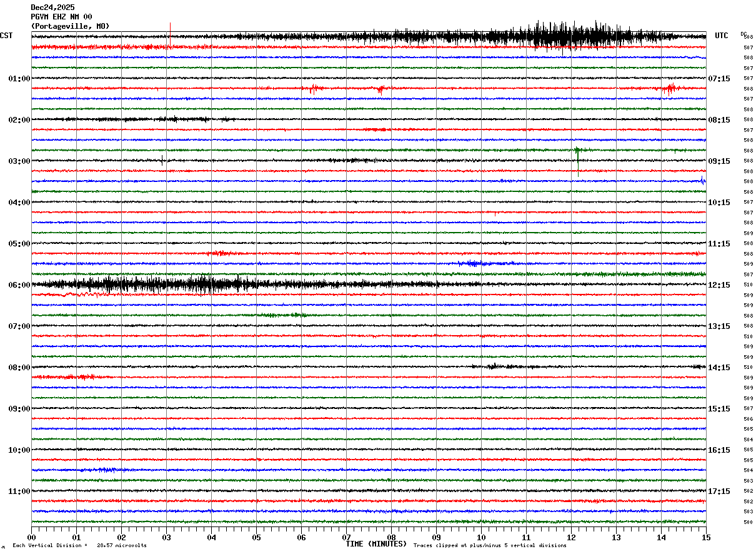Click the DC column header at top right
The width and height of the screenshot is (756, 554).
[744, 34]
